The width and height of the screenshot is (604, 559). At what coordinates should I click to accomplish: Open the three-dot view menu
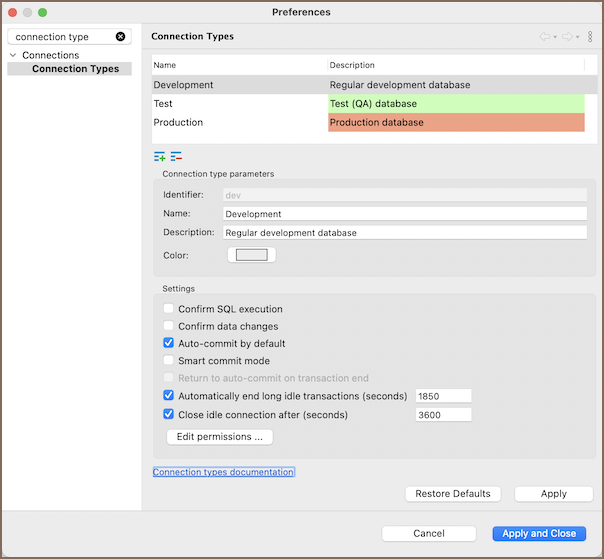tap(590, 37)
